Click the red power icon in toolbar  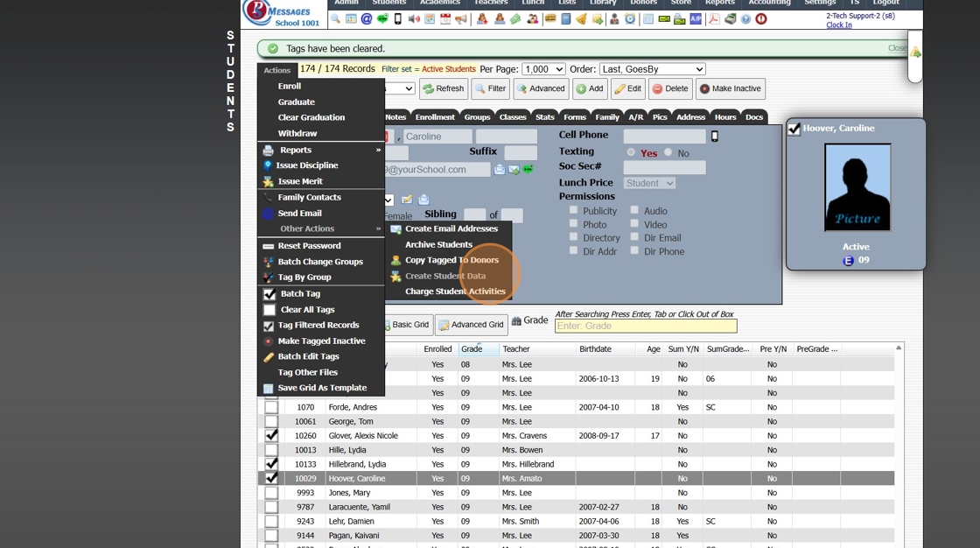point(761,19)
